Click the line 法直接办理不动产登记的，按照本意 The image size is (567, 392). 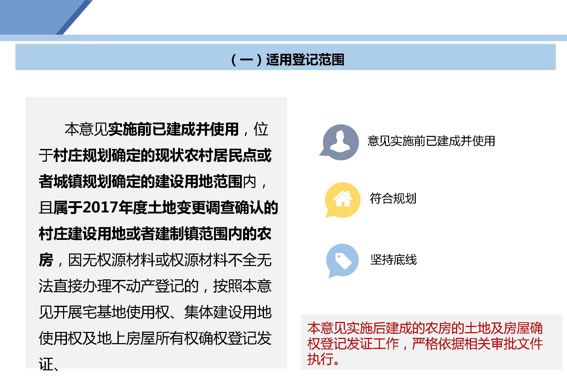pos(155,286)
